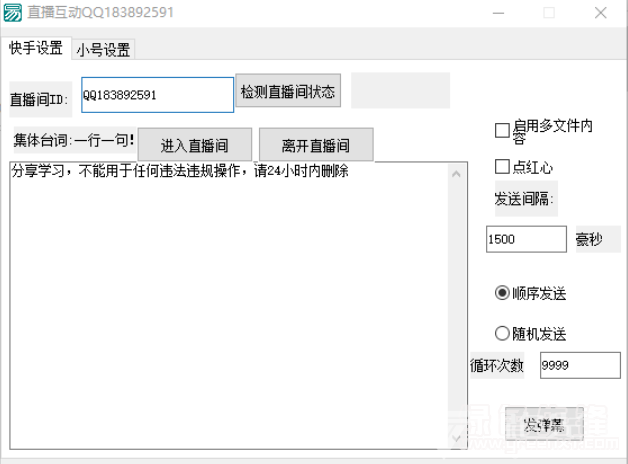Choose the 随机发送 radio option
Viewport: 628px width, 464px height.
(x=502, y=333)
